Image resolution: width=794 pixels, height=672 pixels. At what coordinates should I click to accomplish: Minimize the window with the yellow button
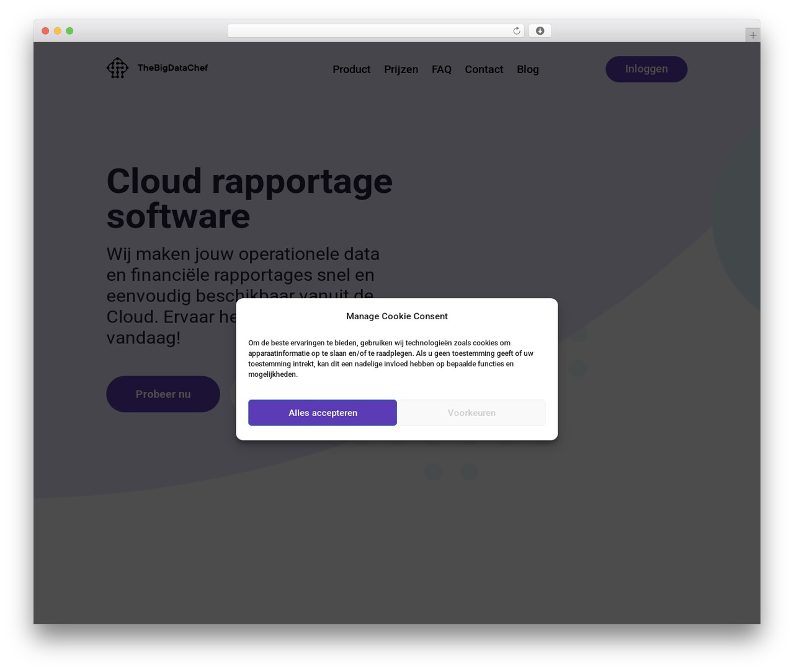point(57,31)
